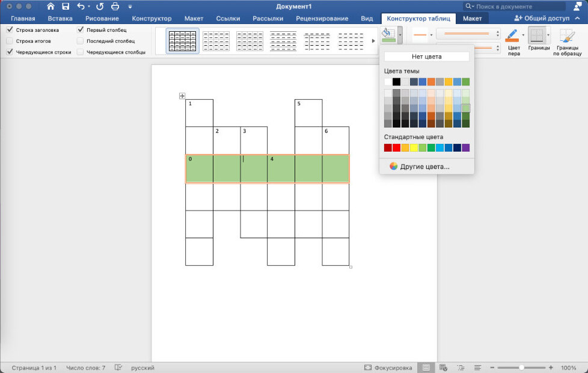Open the Границы borders dropdown arrow
This screenshot has width=588, height=373.
[548, 35]
